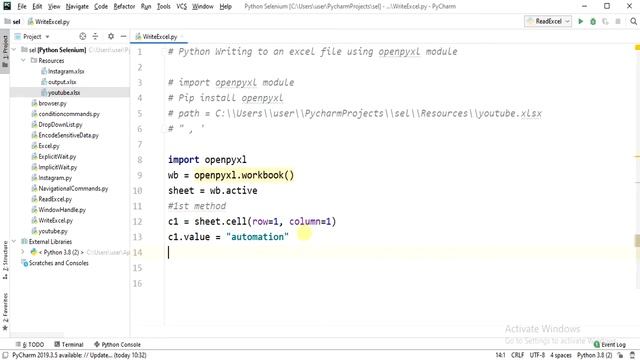Open the Refactor menu
The width and height of the screenshot is (640, 360).
click(x=124, y=7)
